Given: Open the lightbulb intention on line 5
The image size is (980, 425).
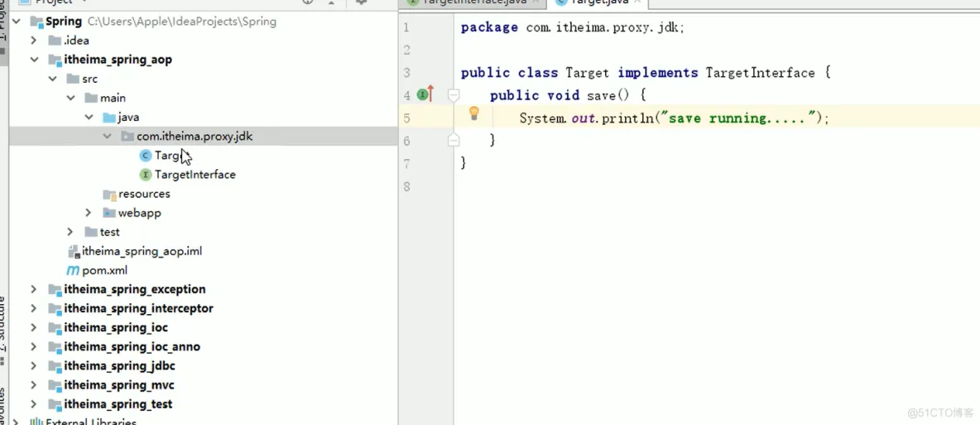Looking at the screenshot, I should [474, 113].
